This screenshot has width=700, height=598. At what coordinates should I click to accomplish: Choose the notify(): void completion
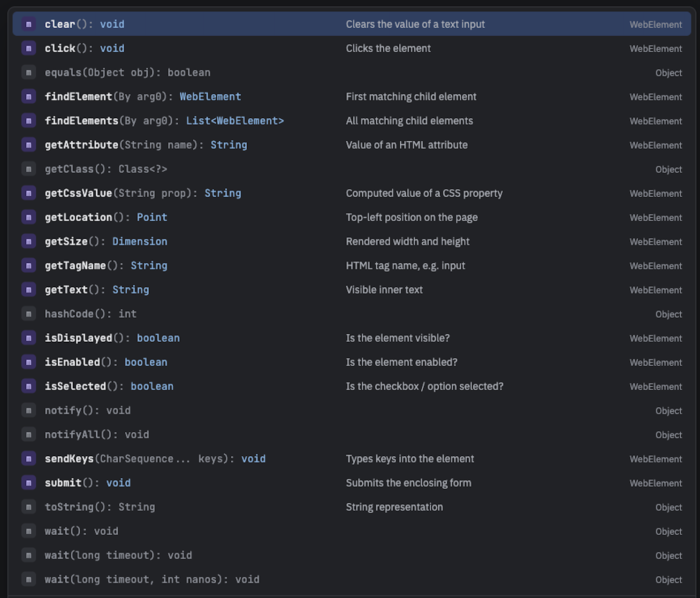tap(352, 410)
